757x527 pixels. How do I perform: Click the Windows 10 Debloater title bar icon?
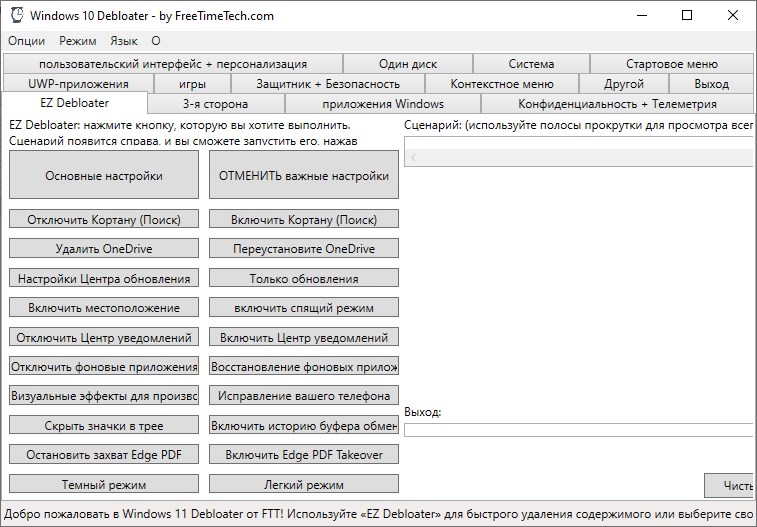click(16, 15)
